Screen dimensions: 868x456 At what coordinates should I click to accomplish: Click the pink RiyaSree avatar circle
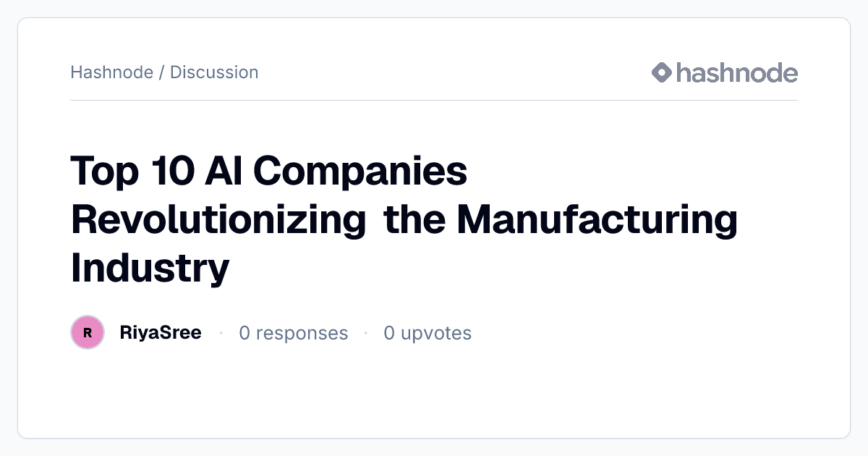tap(88, 333)
